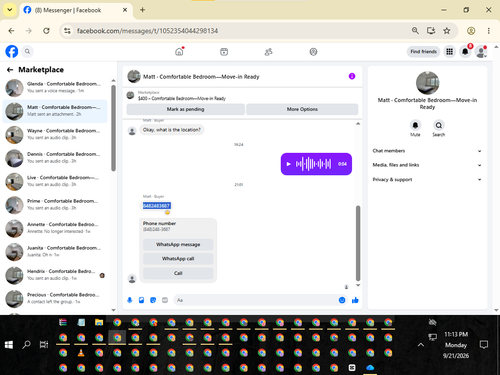
Task: Open Glenda conversation in list
Action: [55, 88]
